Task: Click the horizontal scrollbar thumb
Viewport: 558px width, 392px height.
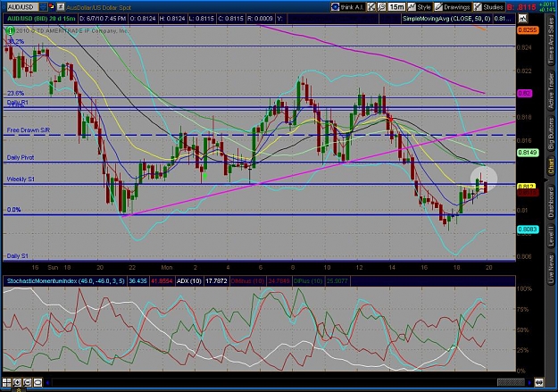Action: click(x=511, y=383)
